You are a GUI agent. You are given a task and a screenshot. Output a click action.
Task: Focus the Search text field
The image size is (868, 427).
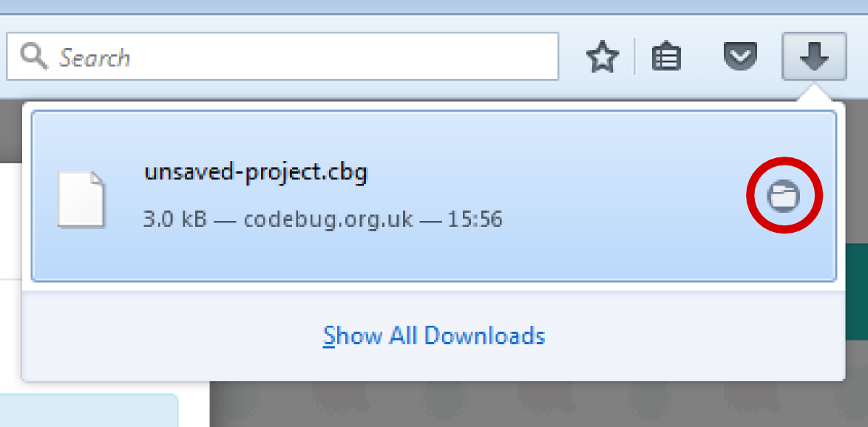[x=282, y=56]
